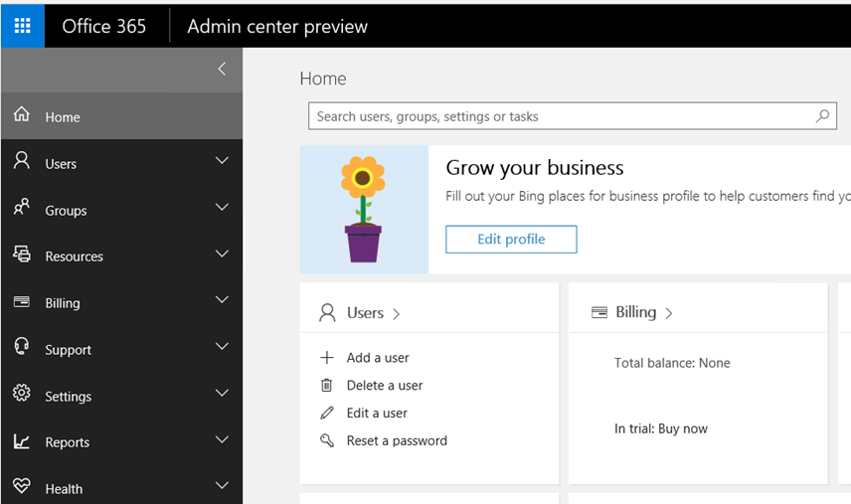
Task: Click the Billing card icon in sidebar
Action: (x=22, y=301)
